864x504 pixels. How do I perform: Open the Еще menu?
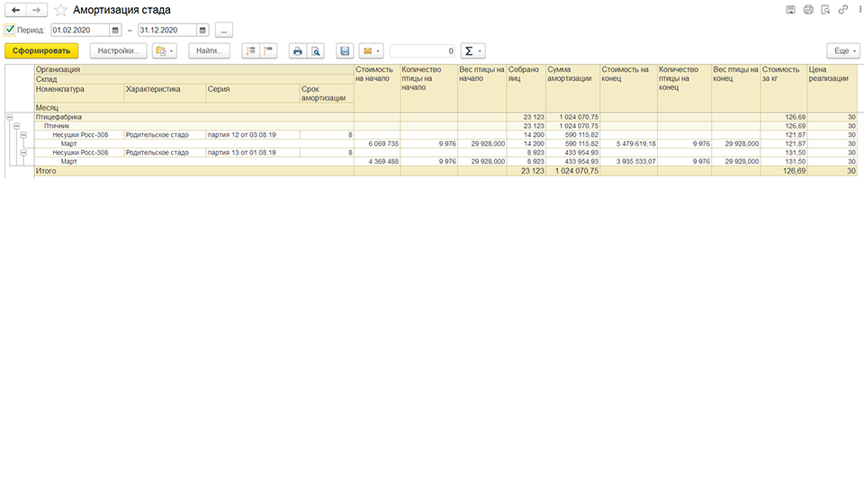(x=843, y=50)
